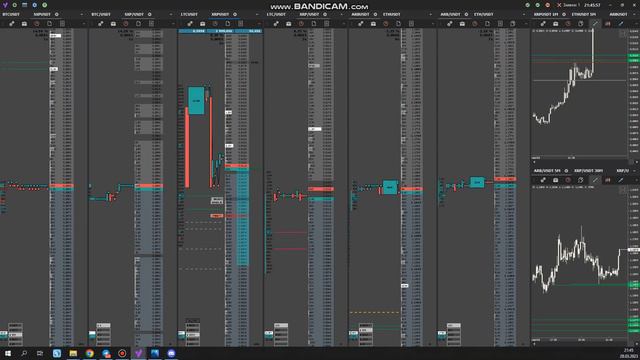Click the document icon in BTC/USDT panel toolbar
The width and height of the screenshot is (640, 360).
tap(138, 24)
